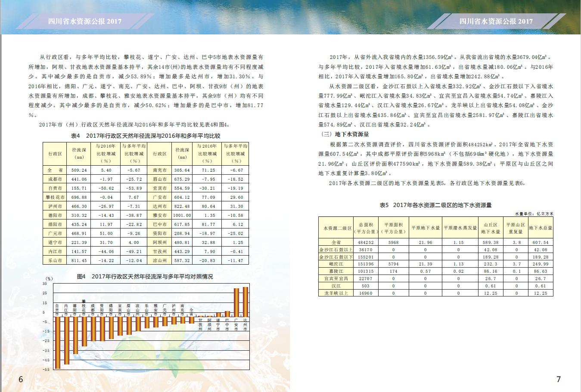Screen dimensions: 581x392
Task: Click the left page header "四川省水资源公报 2017"
Action: point(85,21)
